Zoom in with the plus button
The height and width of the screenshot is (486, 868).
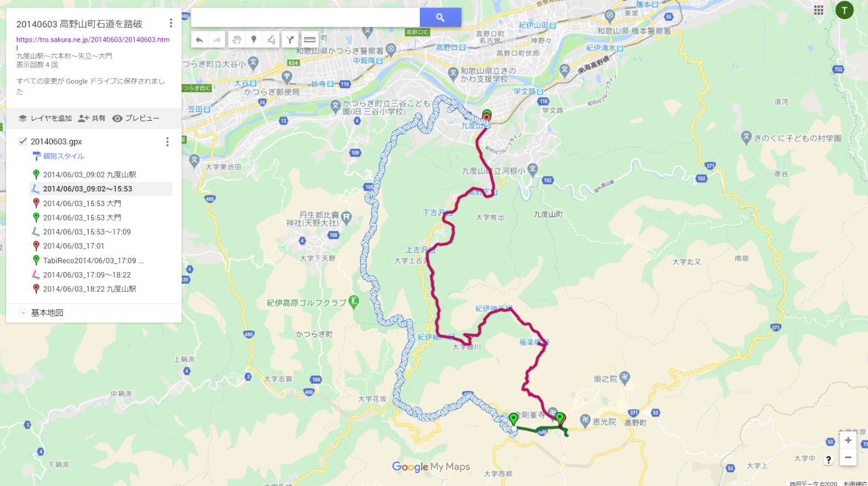(x=848, y=440)
